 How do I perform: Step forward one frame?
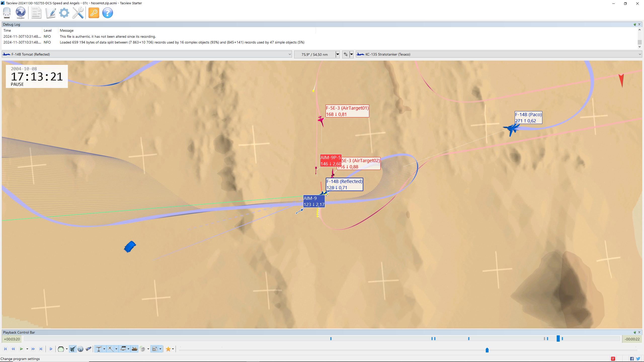tap(51, 349)
